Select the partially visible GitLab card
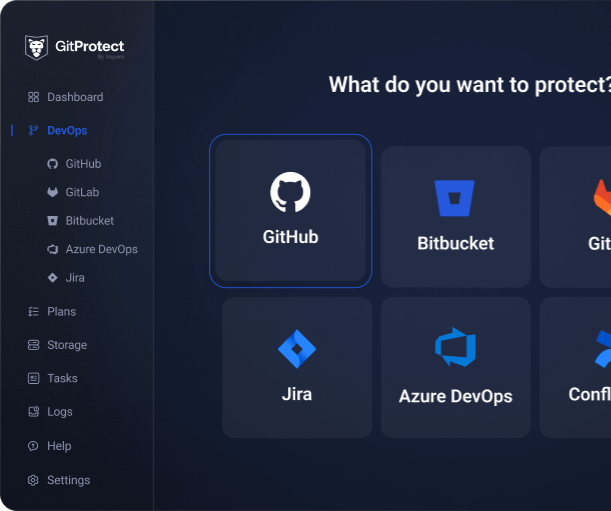The width and height of the screenshot is (611, 511). [x=576, y=216]
